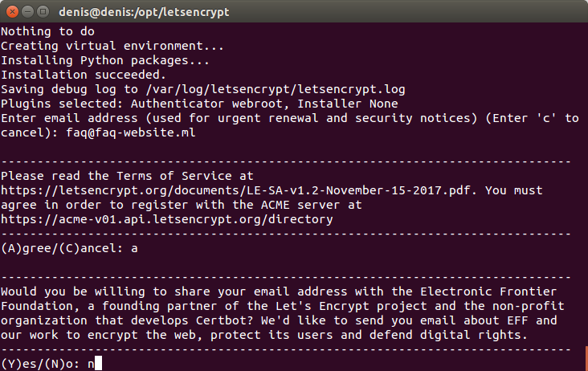Click the (A)gree/(C)ancel prompt line
Screen dimensions: 588x371
point(69,248)
